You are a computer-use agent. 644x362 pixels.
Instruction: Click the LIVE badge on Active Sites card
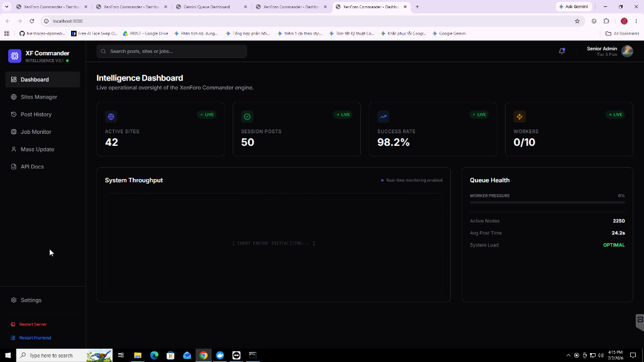tap(206, 115)
